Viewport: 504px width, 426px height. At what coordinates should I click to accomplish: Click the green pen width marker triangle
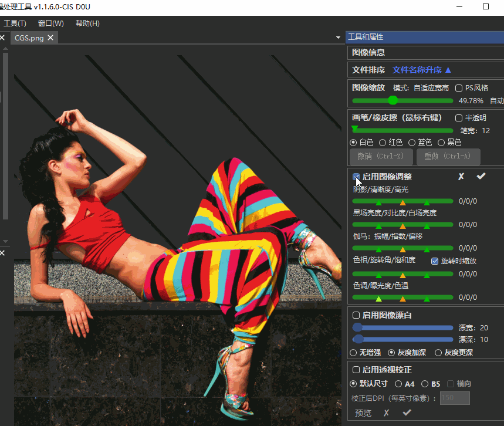pos(354,129)
